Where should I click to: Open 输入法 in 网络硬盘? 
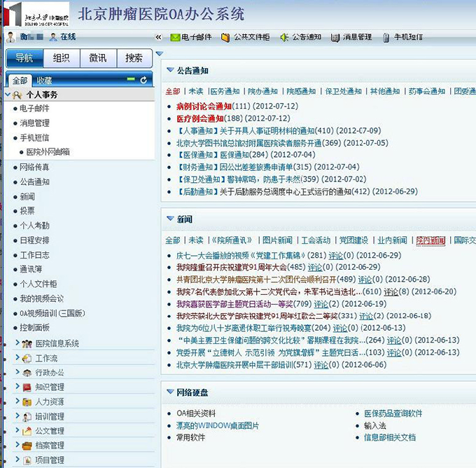click(375, 426)
